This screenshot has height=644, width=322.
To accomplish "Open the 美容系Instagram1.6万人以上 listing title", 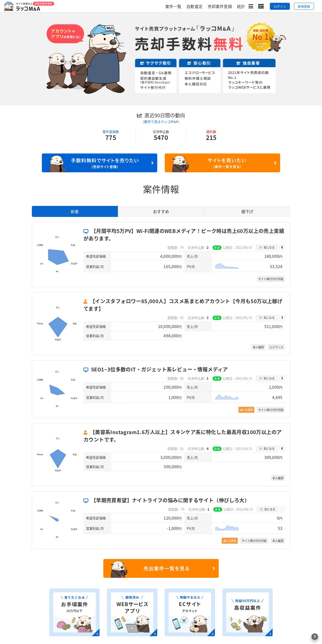I will tap(183, 436).
